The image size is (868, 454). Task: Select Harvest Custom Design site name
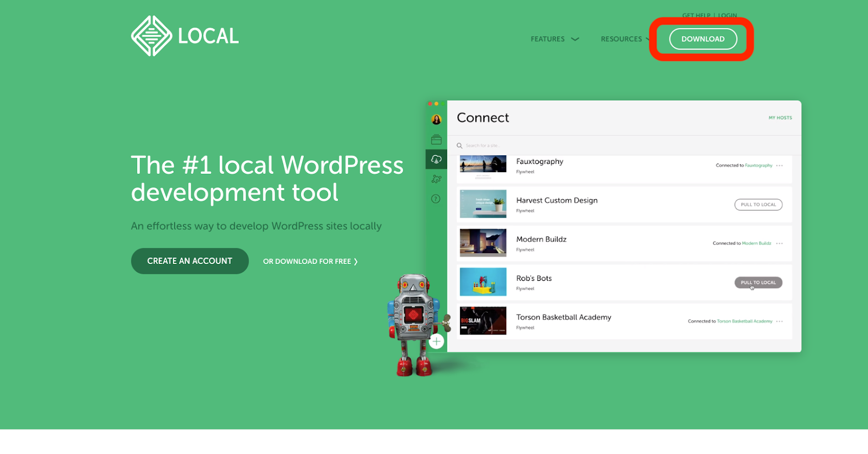(557, 200)
